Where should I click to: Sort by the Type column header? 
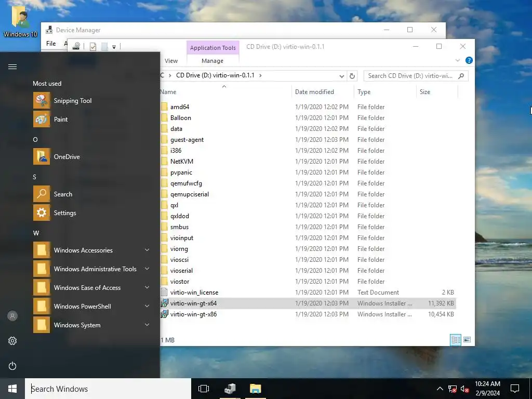click(385, 92)
